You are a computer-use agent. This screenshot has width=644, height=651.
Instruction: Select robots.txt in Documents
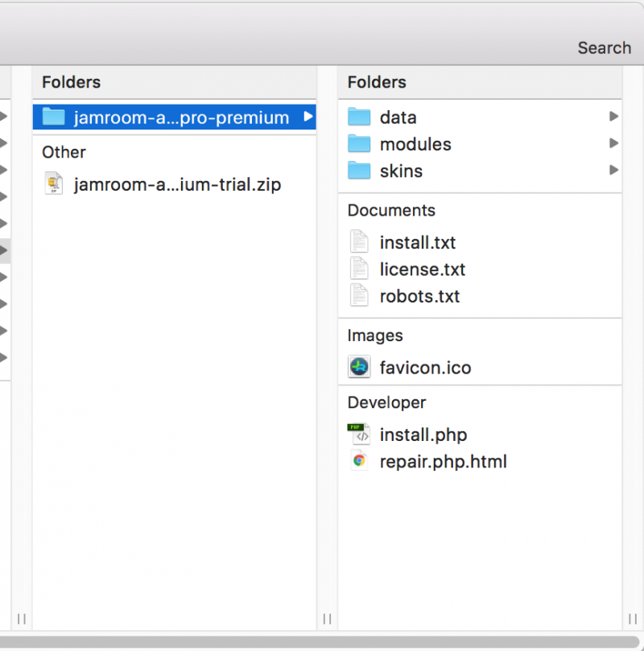(x=419, y=296)
